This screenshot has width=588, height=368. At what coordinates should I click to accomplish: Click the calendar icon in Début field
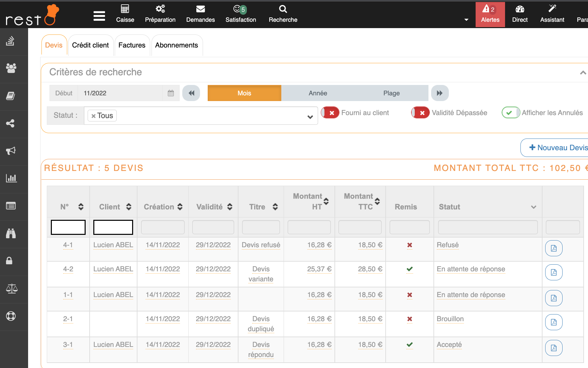click(x=171, y=93)
